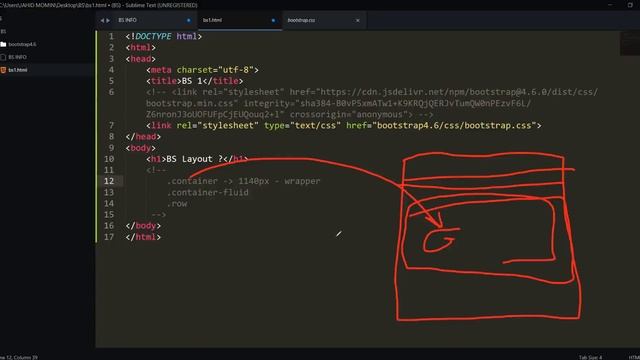
Task: Click unsaved dot on bs1.html tab
Action: coord(273,20)
